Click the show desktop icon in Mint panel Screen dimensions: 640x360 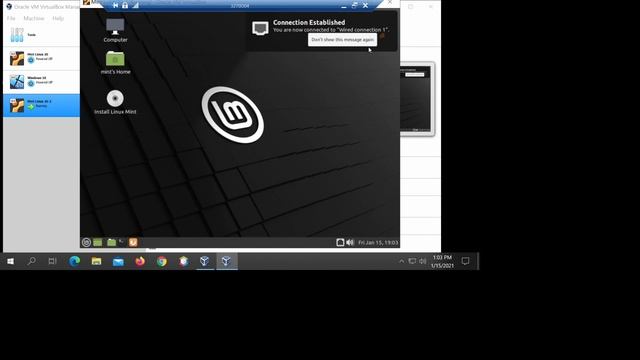(98, 242)
